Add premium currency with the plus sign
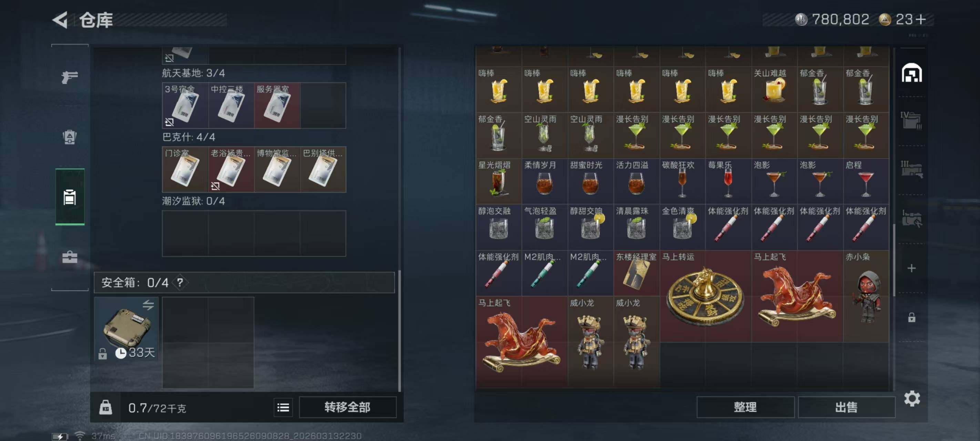The width and height of the screenshot is (980, 441). tap(921, 19)
